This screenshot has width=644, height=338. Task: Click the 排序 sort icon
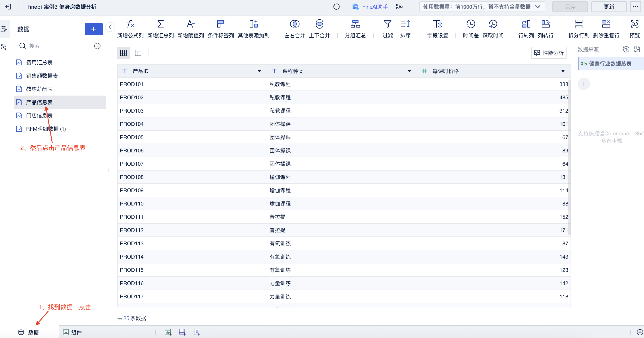[x=405, y=24]
